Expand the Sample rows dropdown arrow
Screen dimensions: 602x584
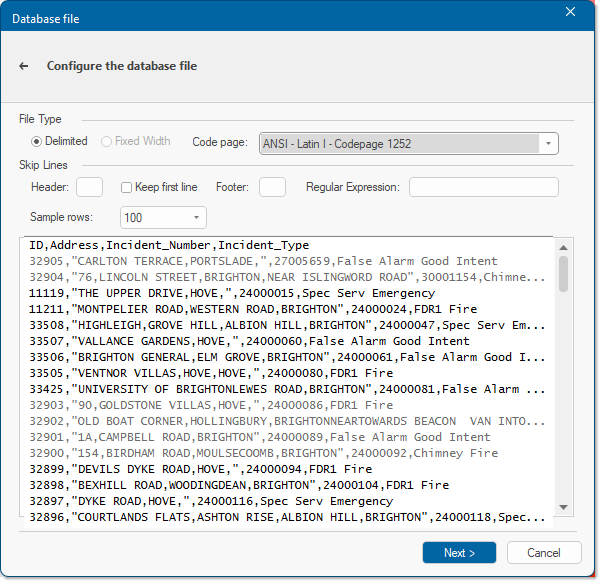coord(196,217)
